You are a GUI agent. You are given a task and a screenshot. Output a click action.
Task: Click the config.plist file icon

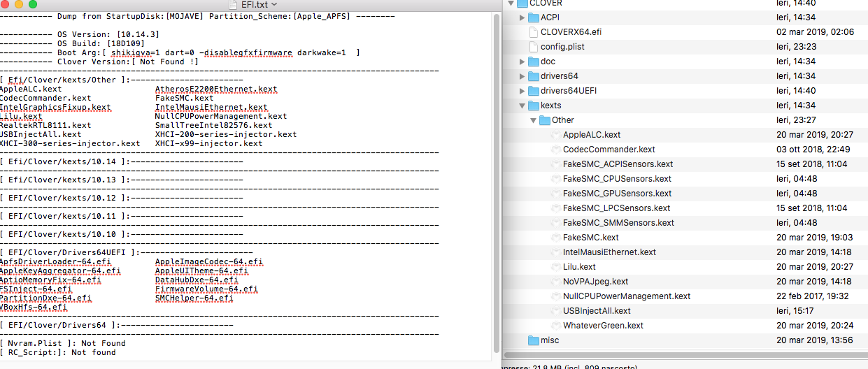[533, 47]
